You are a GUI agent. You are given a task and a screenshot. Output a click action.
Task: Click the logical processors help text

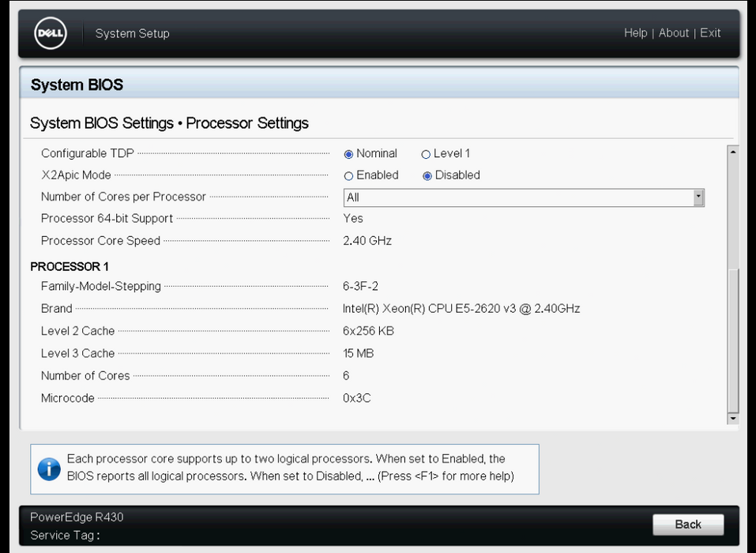(290, 467)
